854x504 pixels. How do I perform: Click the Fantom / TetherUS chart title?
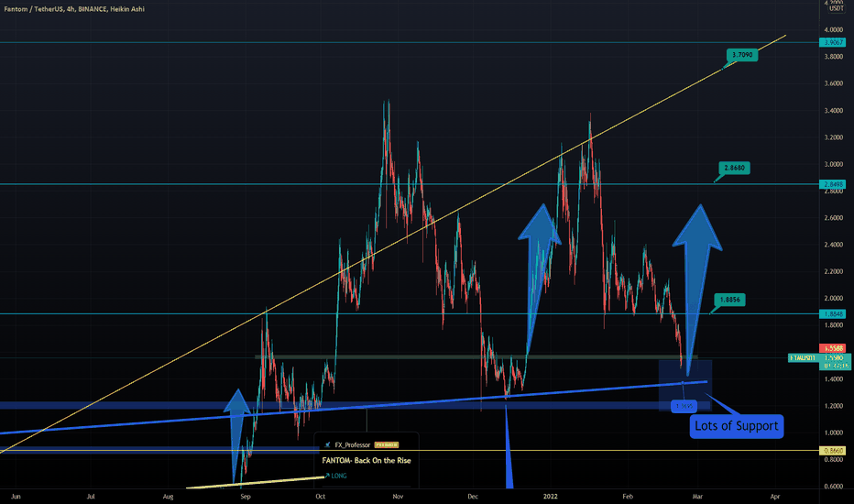click(74, 9)
